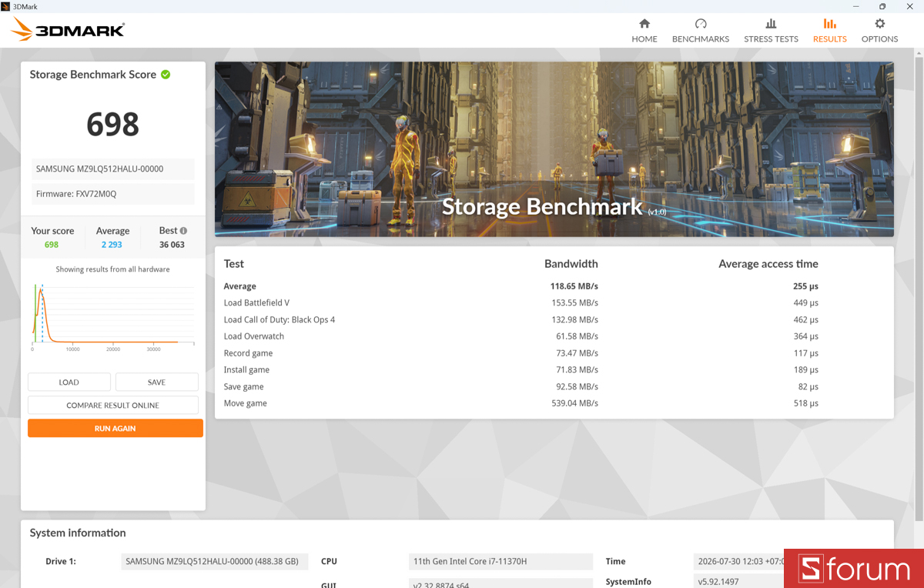Click the Average score value 2 293

(x=112, y=245)
